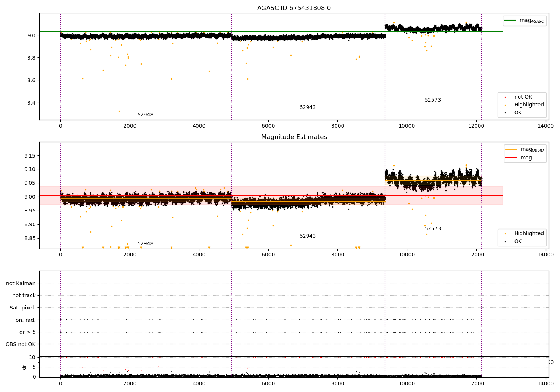
Task: Click the "not track" row label
Action: click(24, 296)
